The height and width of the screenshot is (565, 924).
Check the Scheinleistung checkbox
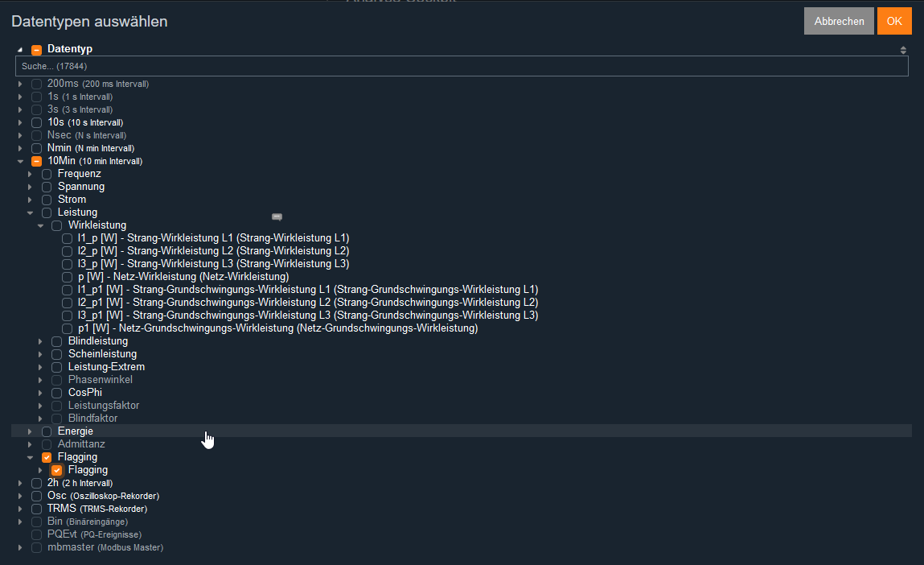[x=57, y=354]
